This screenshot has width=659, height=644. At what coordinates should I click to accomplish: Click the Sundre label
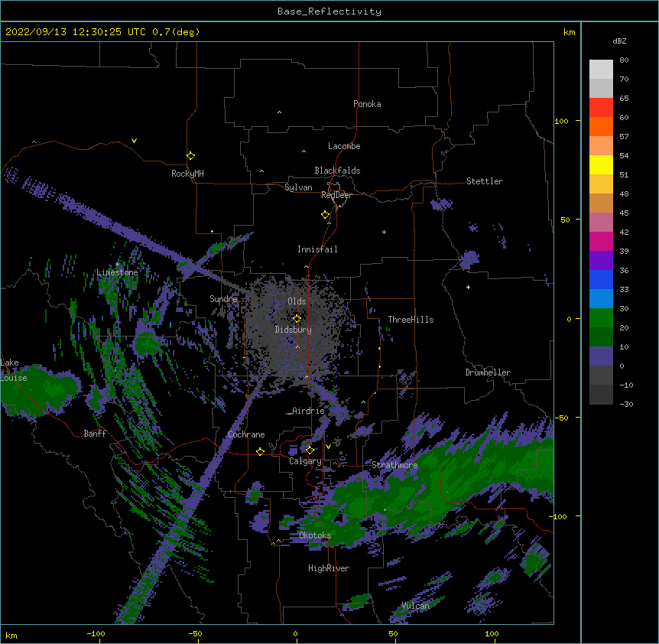[x=223, y=299]
